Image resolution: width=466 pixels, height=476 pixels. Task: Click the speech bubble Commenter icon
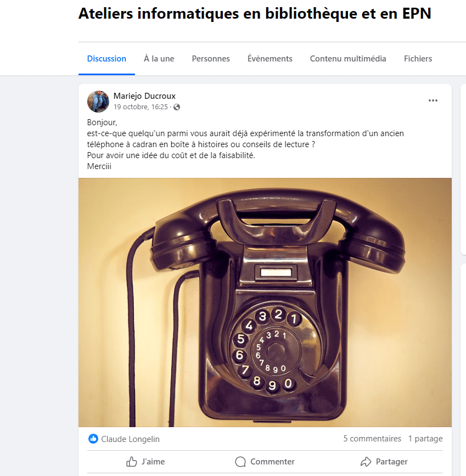point(240,462)
